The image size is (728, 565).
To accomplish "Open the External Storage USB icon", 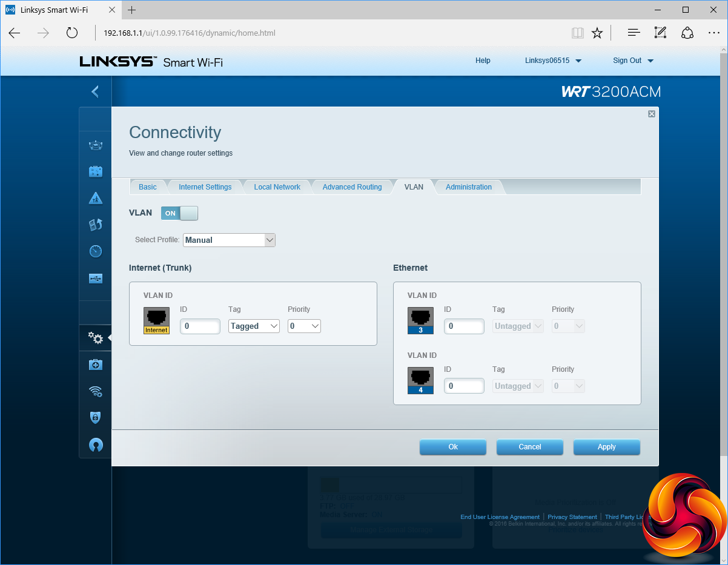I will pos(96,279).
